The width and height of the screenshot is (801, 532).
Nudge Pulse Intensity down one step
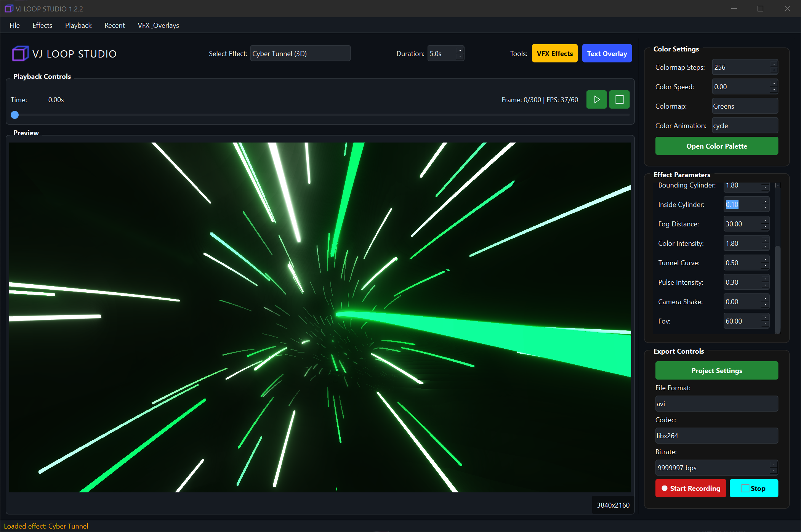[x=766, y=284]
